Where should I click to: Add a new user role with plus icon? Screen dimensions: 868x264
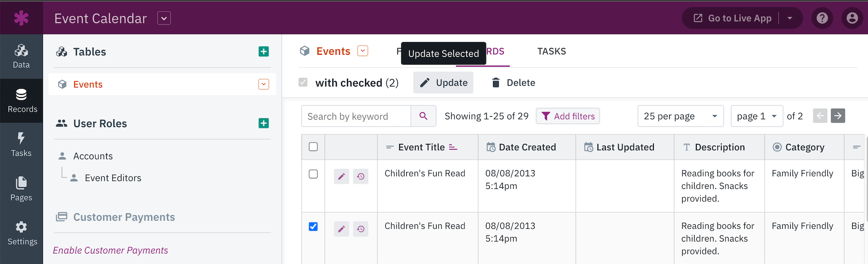[x=264, y=123]
